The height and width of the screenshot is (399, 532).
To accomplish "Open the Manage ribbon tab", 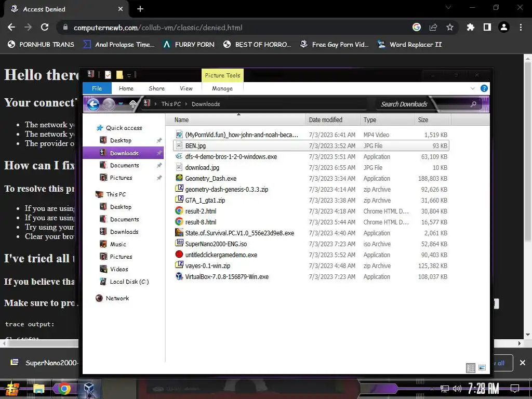I will (222, 88).
